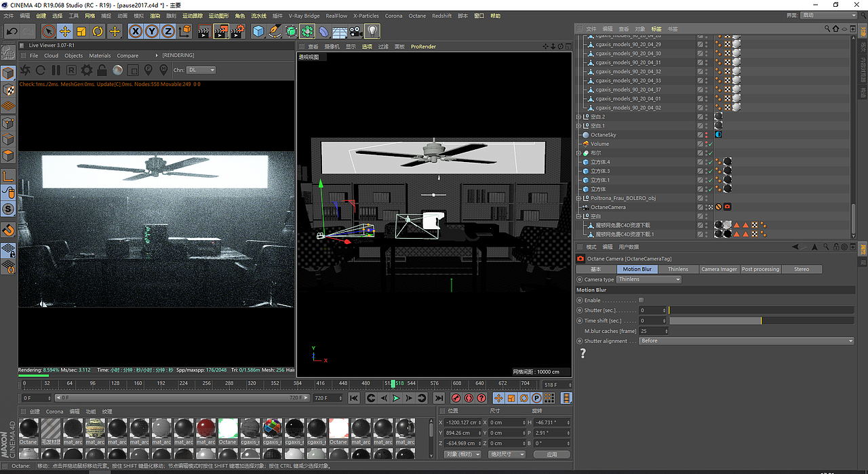Select OctaneCamera in the object manager
The width and height of the screenshot is (868, 474).
(x=608, y=207)
